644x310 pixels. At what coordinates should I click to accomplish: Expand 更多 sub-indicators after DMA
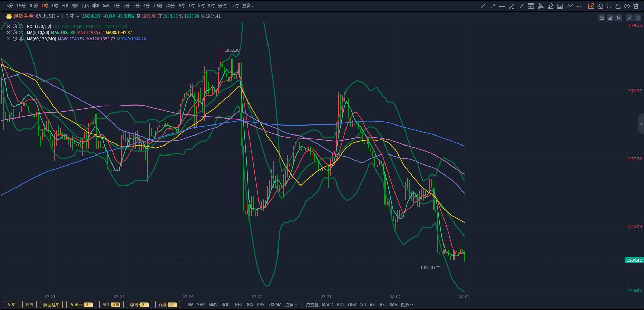407,305
